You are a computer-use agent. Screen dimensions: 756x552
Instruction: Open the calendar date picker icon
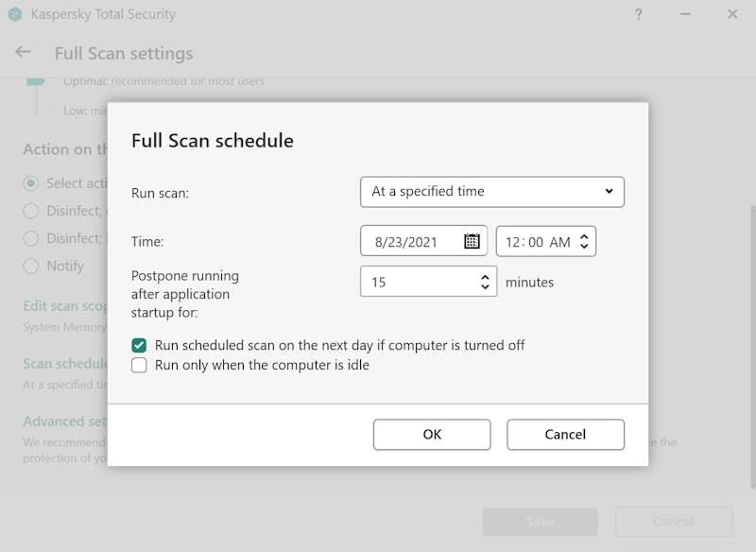click(472, 241)
